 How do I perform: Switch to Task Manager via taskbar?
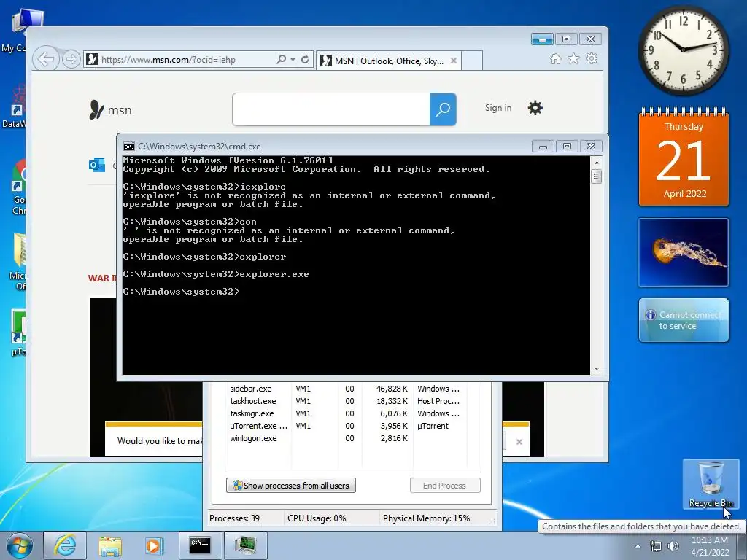coord(245,545)
